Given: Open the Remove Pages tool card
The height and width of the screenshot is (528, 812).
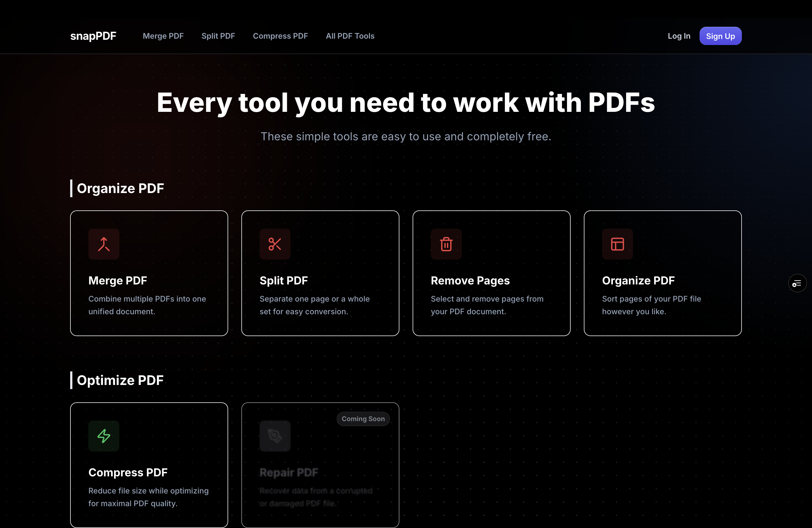Looking at the screenshot, I should (491, 273).
